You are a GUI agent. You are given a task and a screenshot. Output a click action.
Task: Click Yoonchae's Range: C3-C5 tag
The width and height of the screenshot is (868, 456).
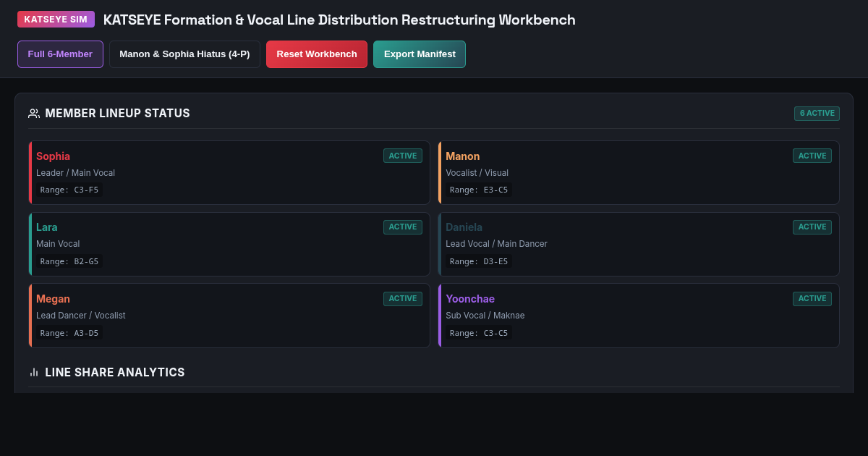(479, 333)
